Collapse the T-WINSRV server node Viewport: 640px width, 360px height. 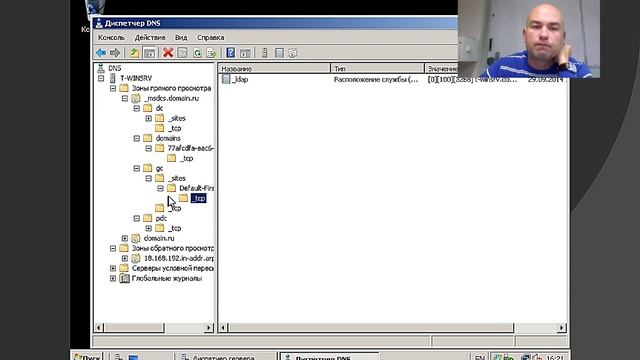(x=101, y=78)
